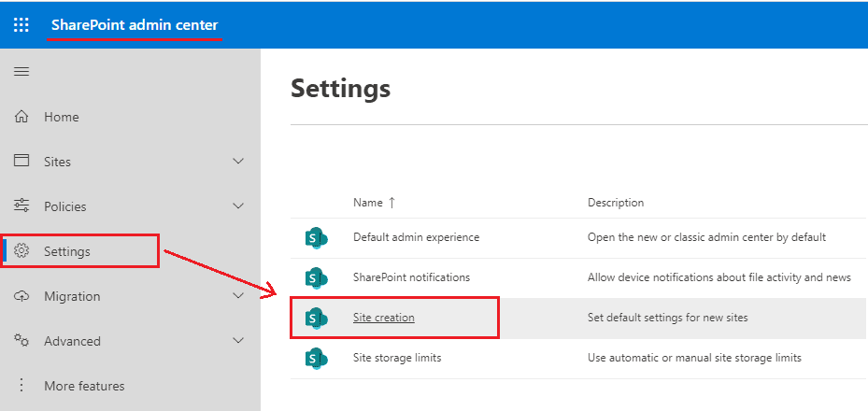The height and width of the screenshot is (411, 868).
Task: Expand the Sites chevron
Action: (238, 162)
